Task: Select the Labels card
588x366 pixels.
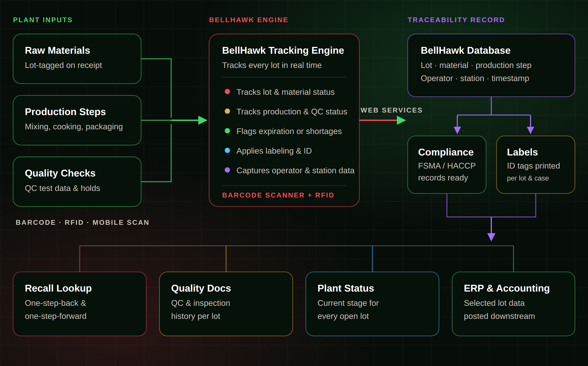Action: pyautogui.click(x=536, y=165)
